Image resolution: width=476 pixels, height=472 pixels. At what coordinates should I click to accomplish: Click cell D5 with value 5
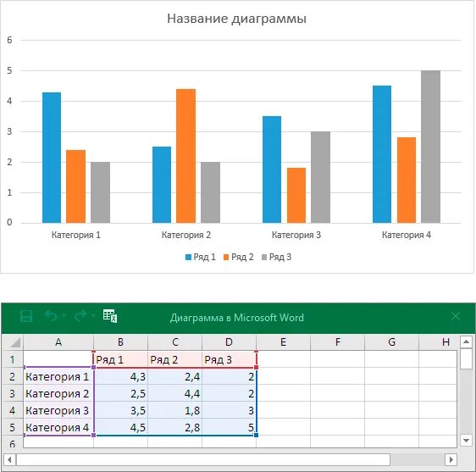[229, 427]
